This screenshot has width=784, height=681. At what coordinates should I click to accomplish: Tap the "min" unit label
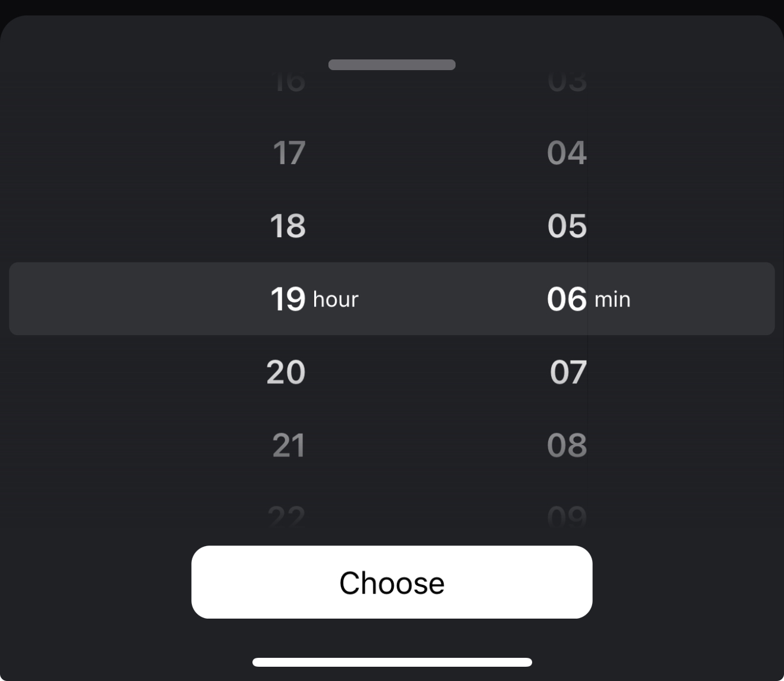pos(612,299)
